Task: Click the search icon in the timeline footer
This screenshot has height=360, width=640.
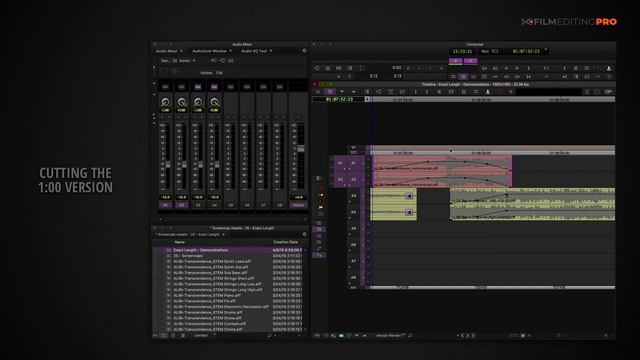Action: tap(410, 336)
